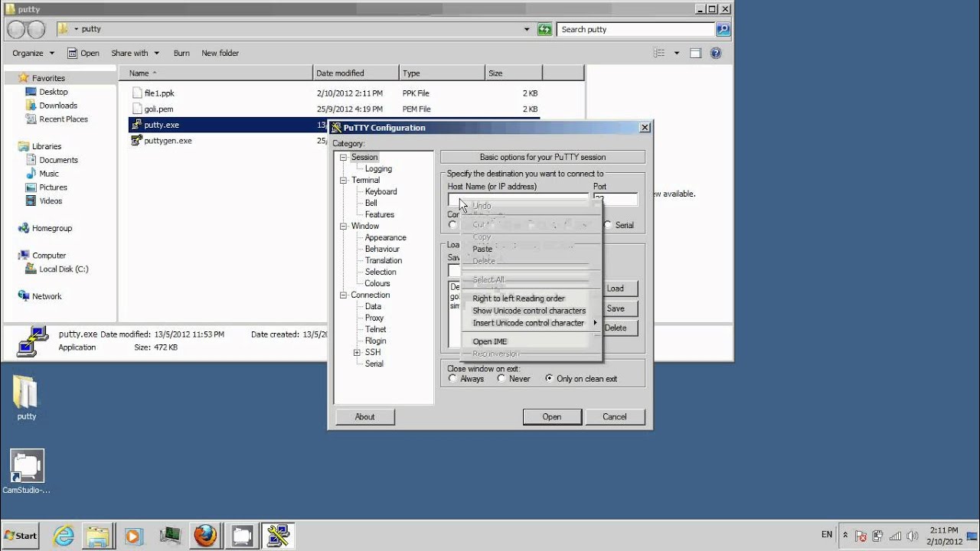Collapse the Connection tree node
Image resolution: width=980 pixels, height=551 pixels.
tap(344, 295)
